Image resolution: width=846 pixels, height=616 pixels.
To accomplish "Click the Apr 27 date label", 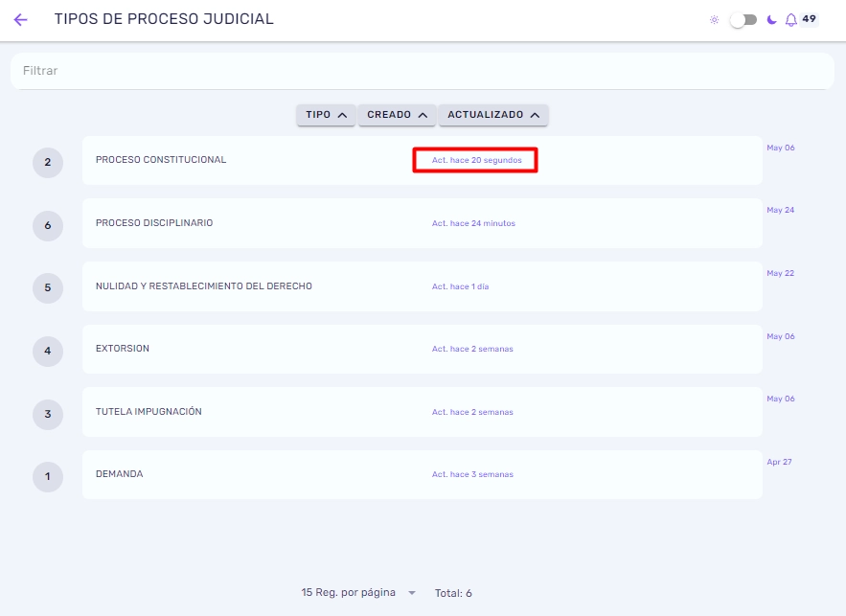I will pos(779,462).
